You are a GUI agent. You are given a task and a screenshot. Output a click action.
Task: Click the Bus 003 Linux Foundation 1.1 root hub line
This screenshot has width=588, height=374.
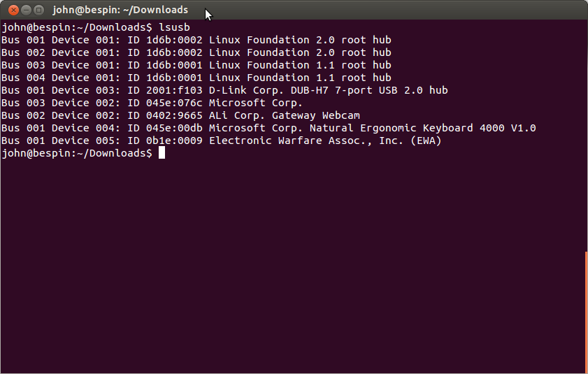click(196, 65)
